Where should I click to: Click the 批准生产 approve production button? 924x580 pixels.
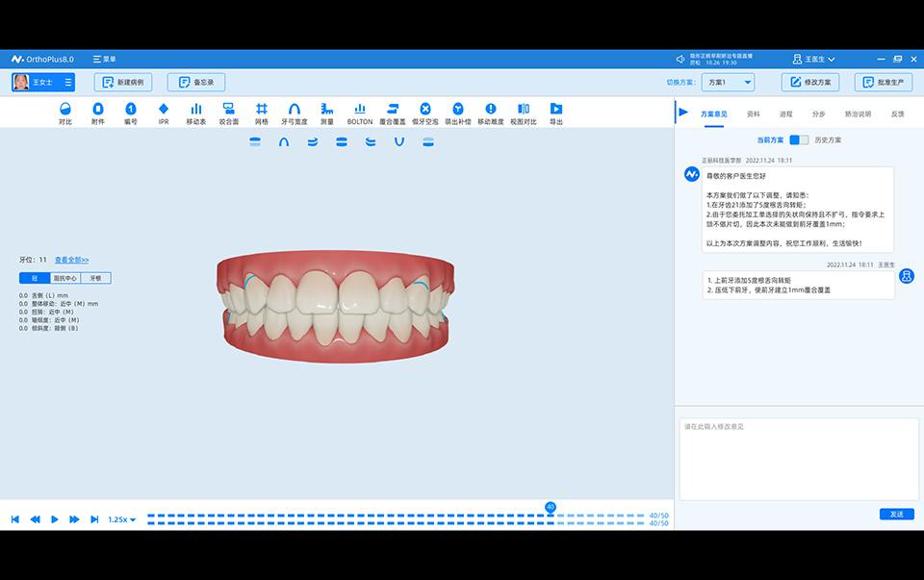[883, 83]
